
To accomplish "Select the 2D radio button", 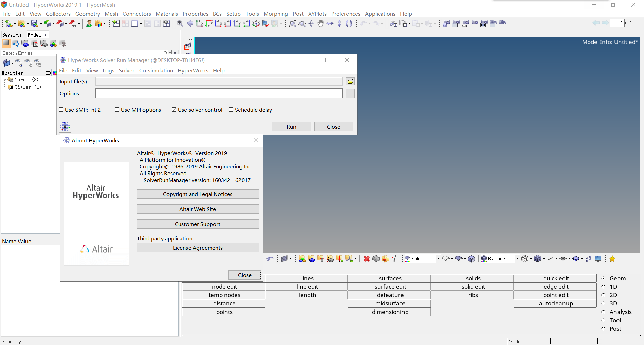I will pyautogui.click(x=603, y=295).
